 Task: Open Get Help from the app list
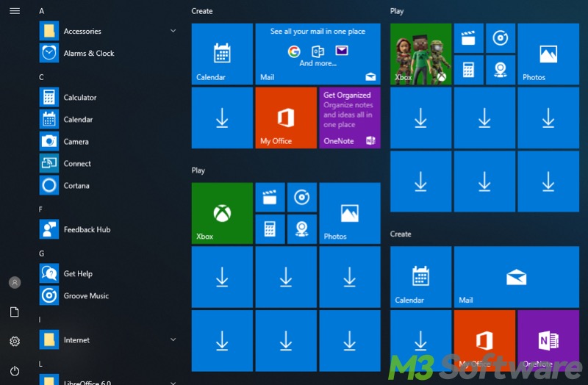click(107, 273)
